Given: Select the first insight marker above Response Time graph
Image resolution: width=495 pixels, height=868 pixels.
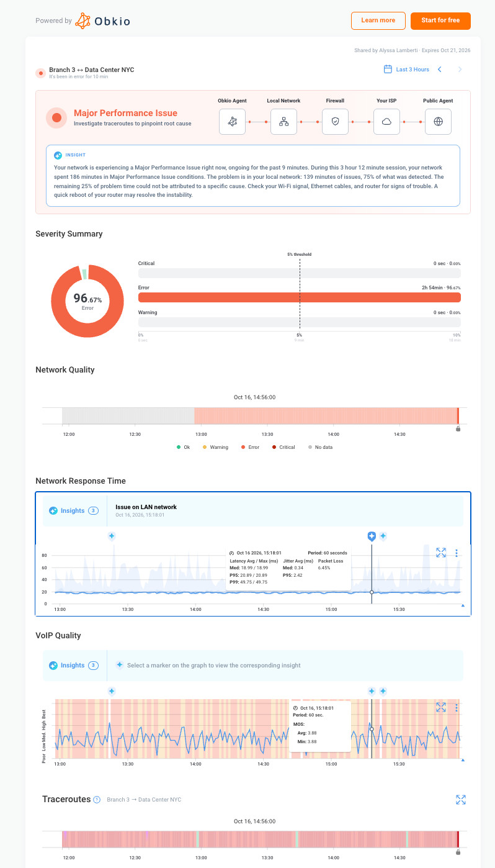Looking at the screenshot, I should click(x=112, y=536).
